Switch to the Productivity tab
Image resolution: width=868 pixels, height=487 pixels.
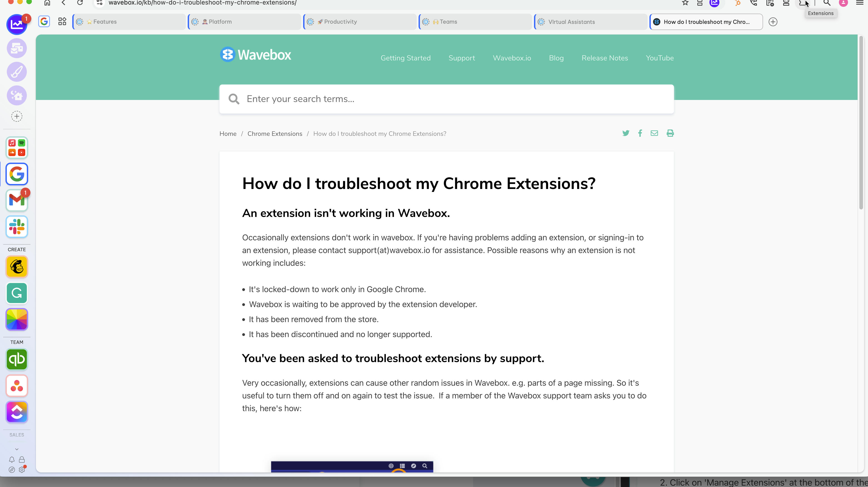tap(360, 22)
